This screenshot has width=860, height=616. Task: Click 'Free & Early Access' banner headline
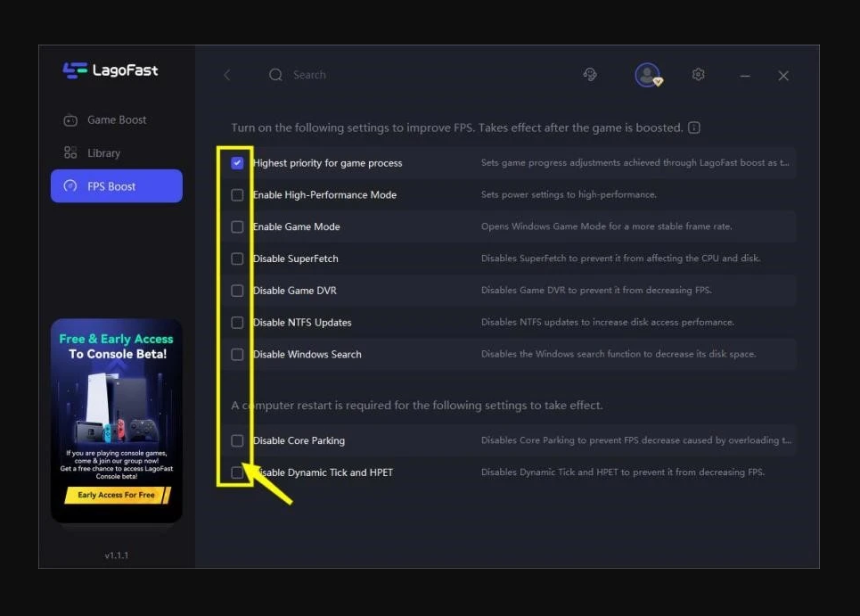[x=116, y=339]
